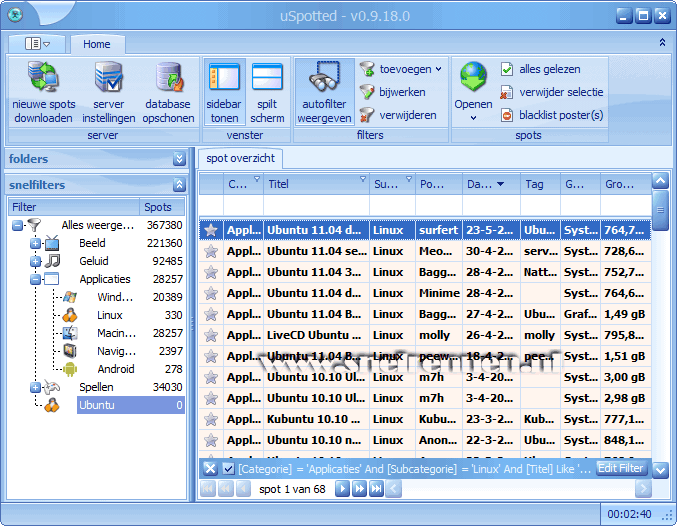The height and width of the screenshot is (526, 677).
Task: Select the 3,00 gB size cell
Action: 626,377
